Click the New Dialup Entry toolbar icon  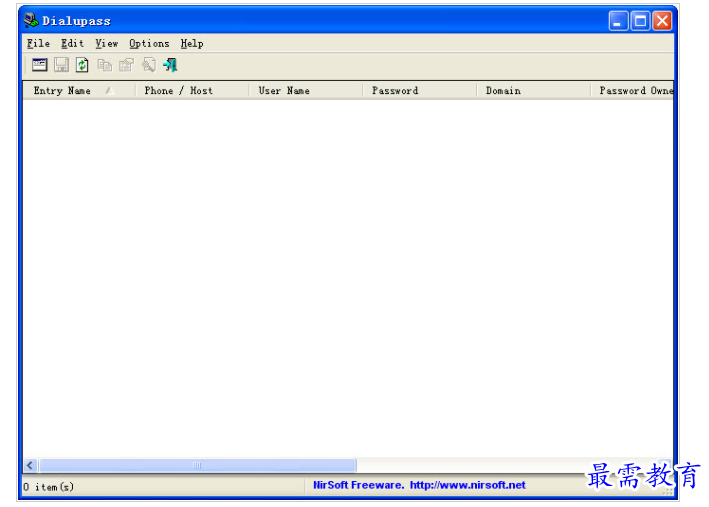click(39, 65)
